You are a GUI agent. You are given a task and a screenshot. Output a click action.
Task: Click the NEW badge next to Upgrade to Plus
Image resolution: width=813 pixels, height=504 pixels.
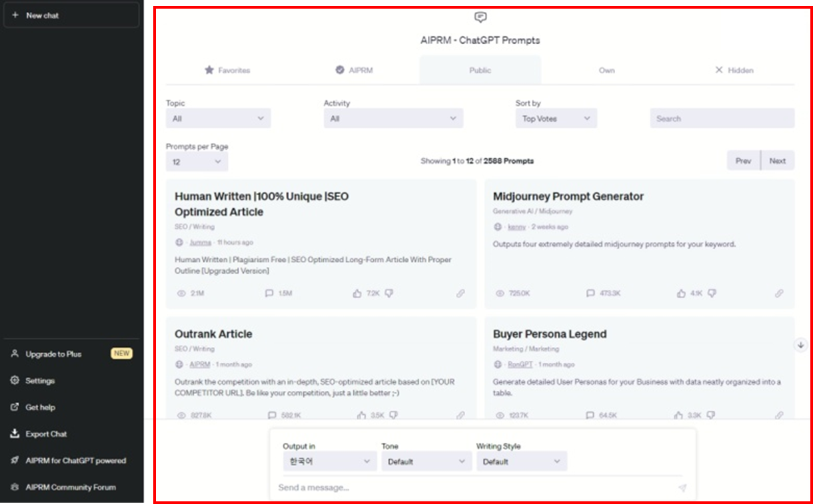point(121,354)
